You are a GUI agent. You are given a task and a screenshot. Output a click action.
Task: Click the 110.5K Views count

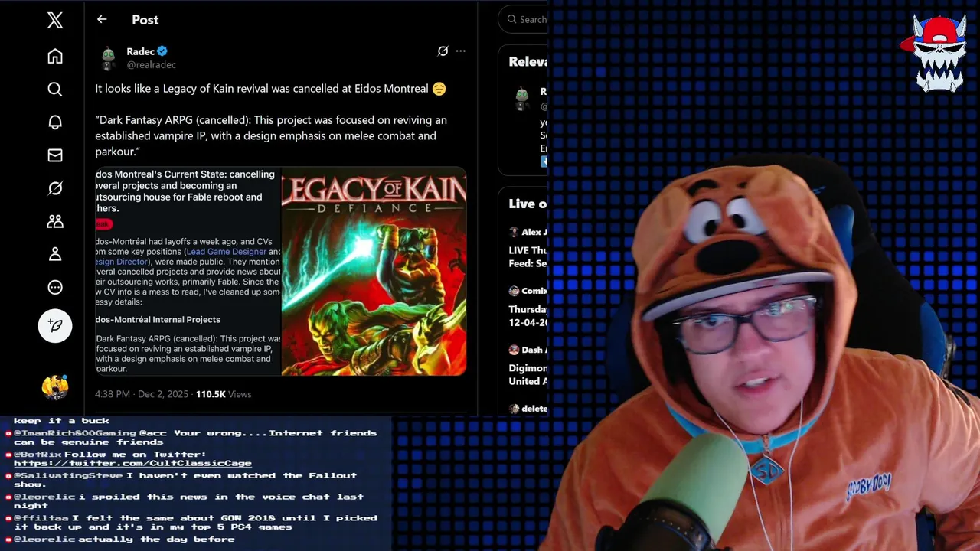coord(224,394)
